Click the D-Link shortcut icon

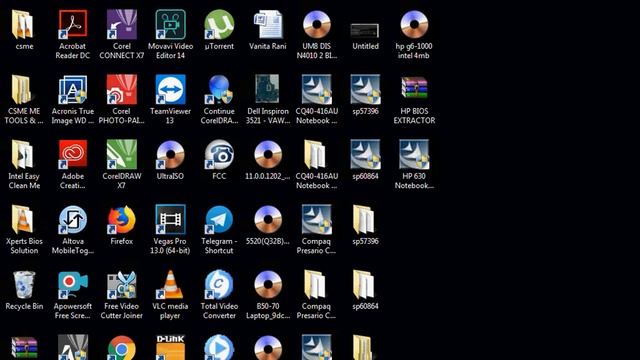pyautogui.click(x=170, y=348)
